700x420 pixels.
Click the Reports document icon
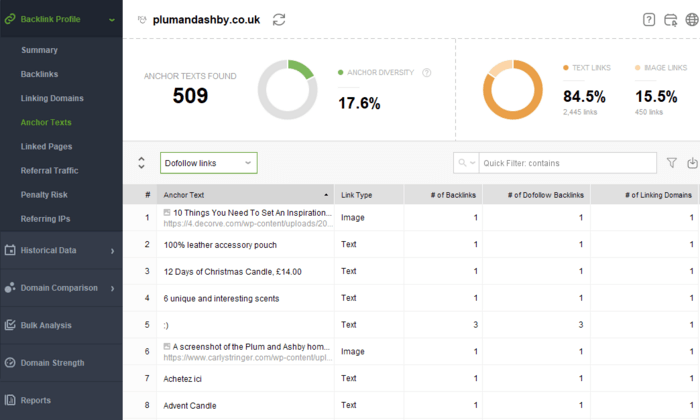10,400
